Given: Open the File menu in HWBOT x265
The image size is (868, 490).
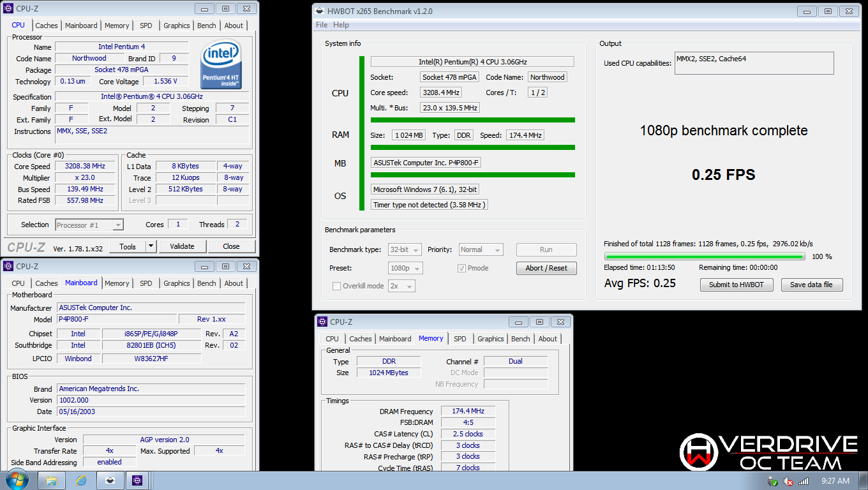Looking at the screenshot, I should click(322, 25).
